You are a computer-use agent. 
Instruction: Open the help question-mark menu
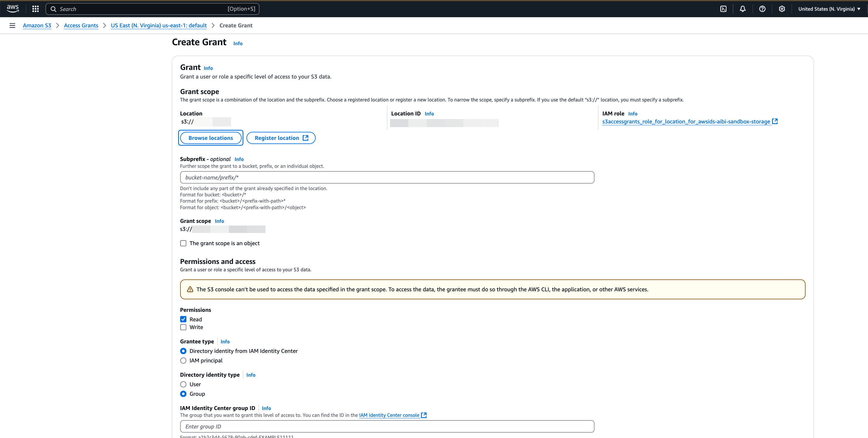[x=762, y=9]
